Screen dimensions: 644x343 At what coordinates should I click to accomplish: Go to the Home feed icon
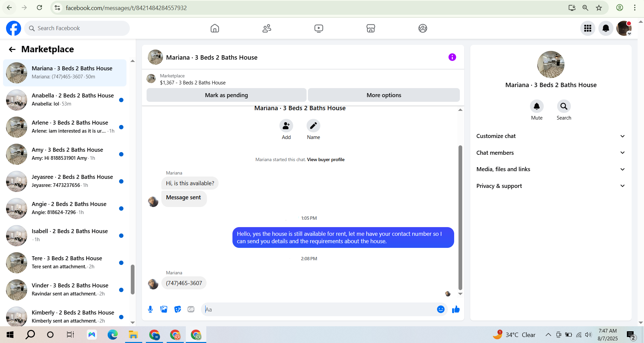(215, 28)
